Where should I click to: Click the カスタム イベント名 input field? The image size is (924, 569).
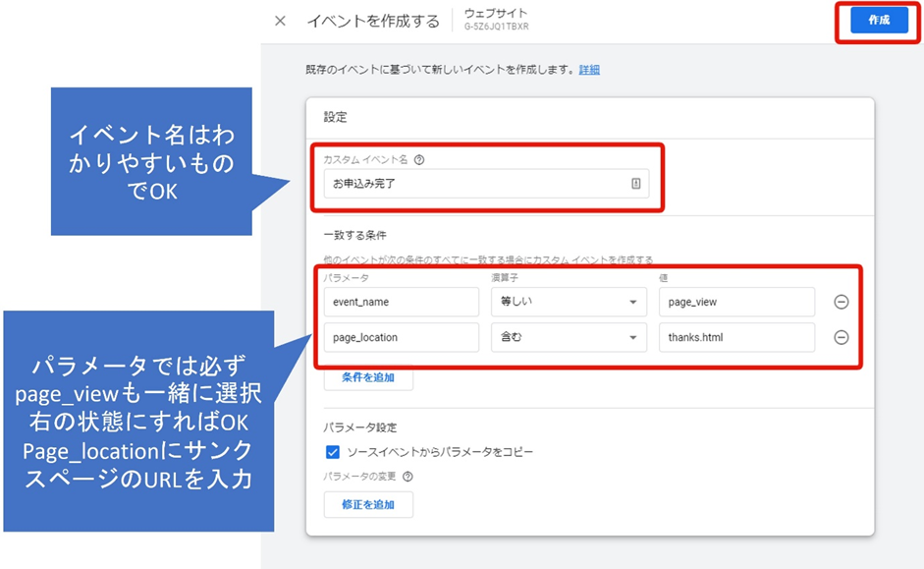[486, 184]
